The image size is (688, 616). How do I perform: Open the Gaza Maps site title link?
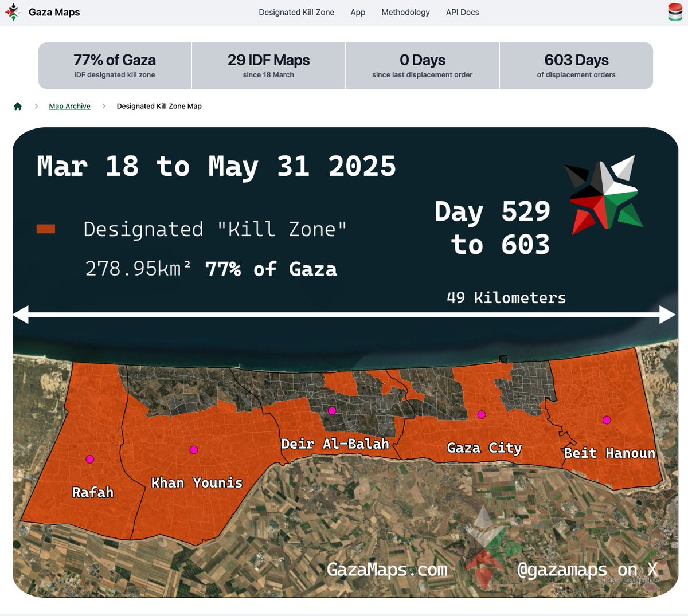coord(54,12)
